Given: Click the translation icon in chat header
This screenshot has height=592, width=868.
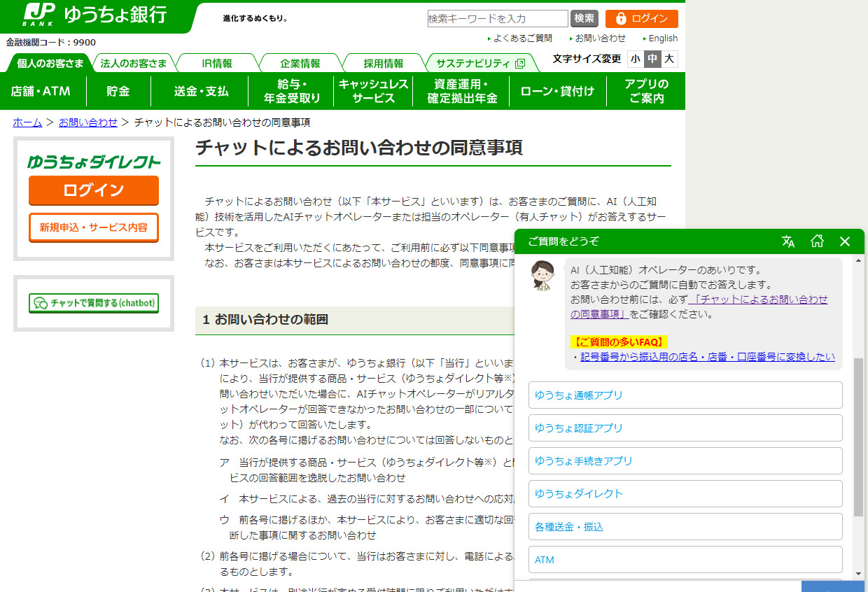Looking at the screenshot, I should [788, 241].
